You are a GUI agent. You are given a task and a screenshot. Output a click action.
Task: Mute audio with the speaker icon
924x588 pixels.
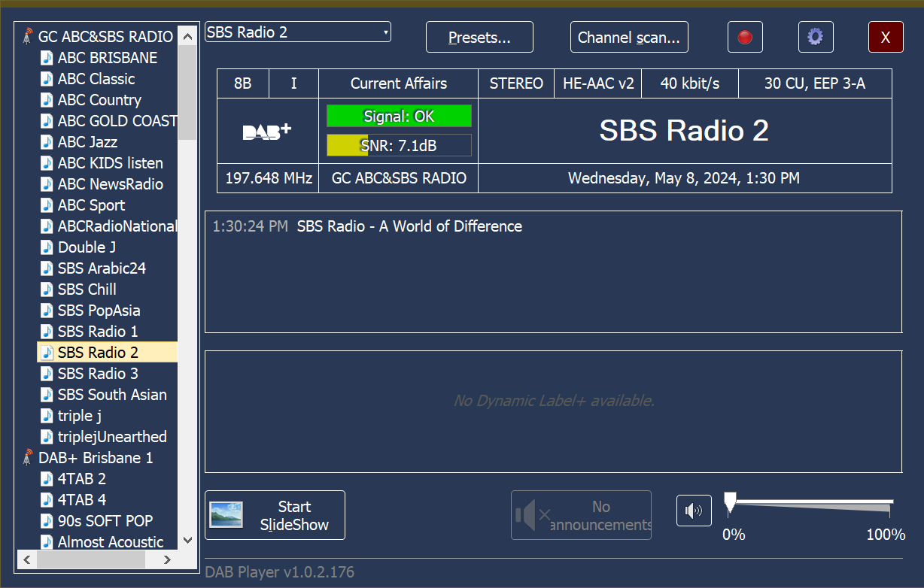click(x=693, y=511)
